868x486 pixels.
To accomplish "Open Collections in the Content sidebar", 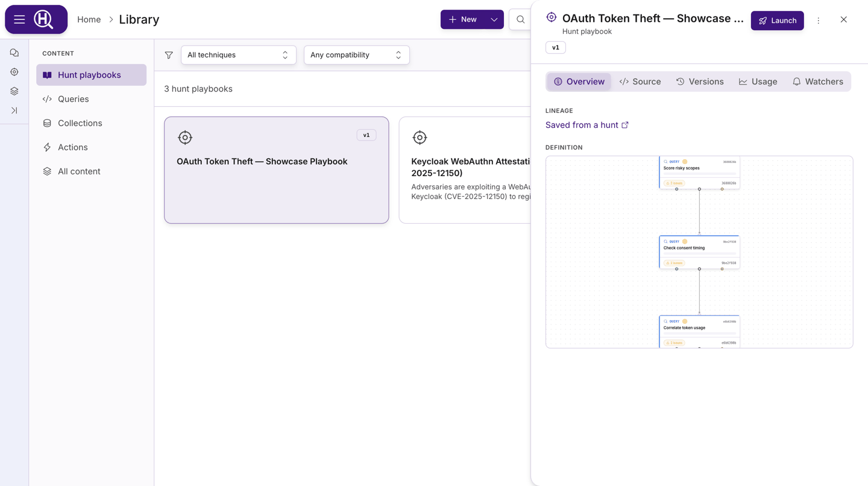I will pos(92,123).
